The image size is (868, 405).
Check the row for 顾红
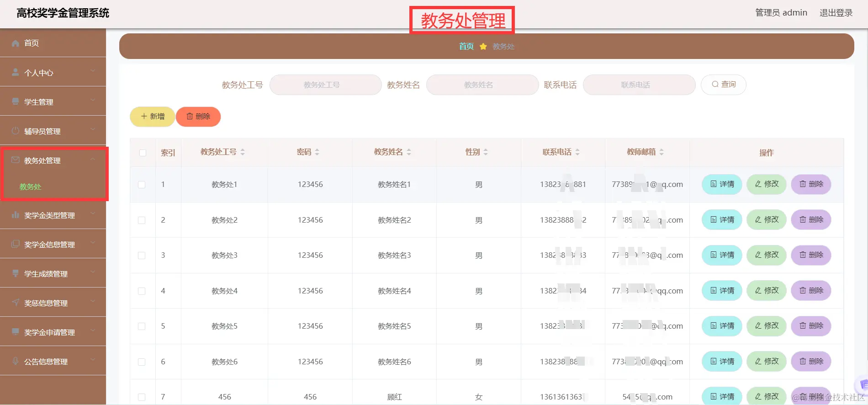coord(142,397)
